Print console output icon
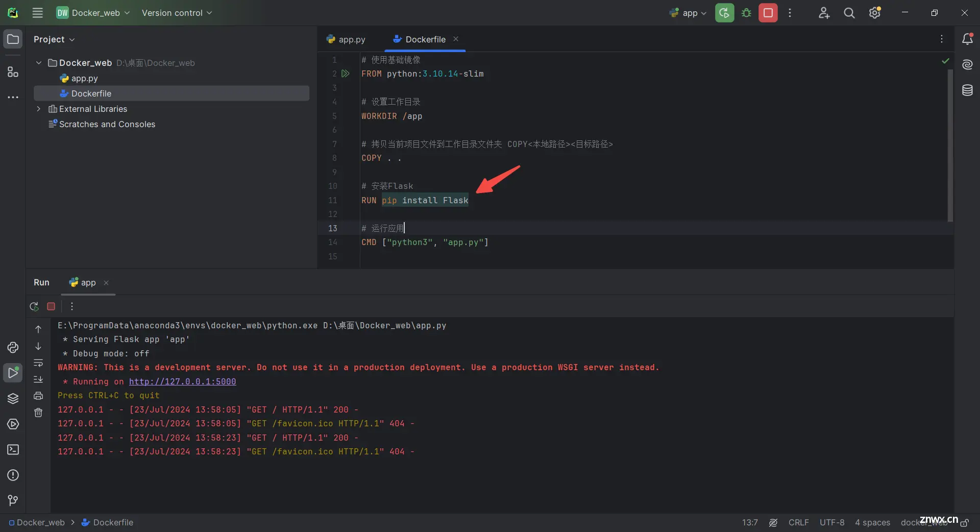 pyautogui.click(x=38, y=396)
